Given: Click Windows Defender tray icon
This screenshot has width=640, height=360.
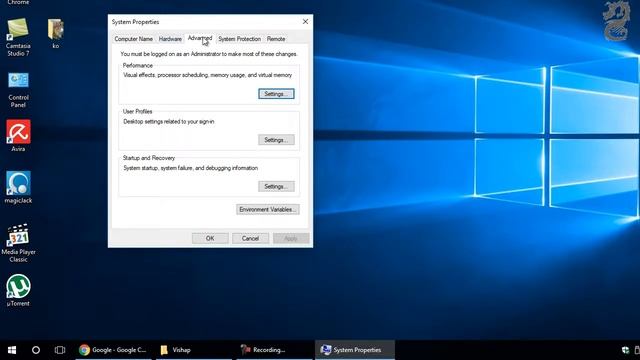Looking at the screenshot, I should tap(625, 350).
